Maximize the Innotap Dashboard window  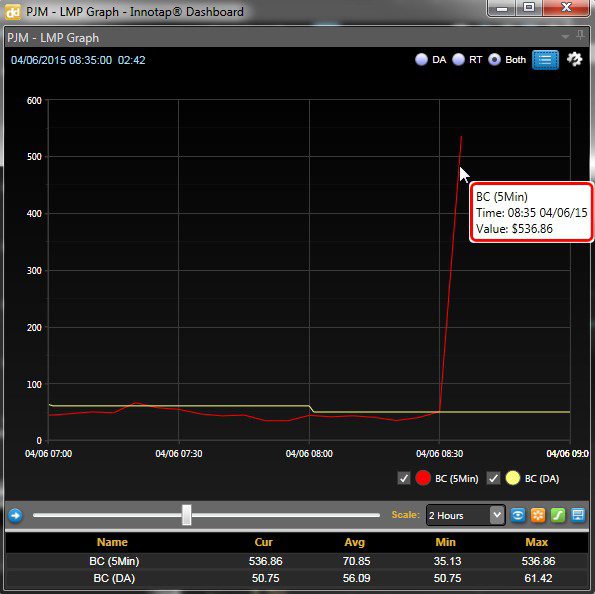(529, 8)
